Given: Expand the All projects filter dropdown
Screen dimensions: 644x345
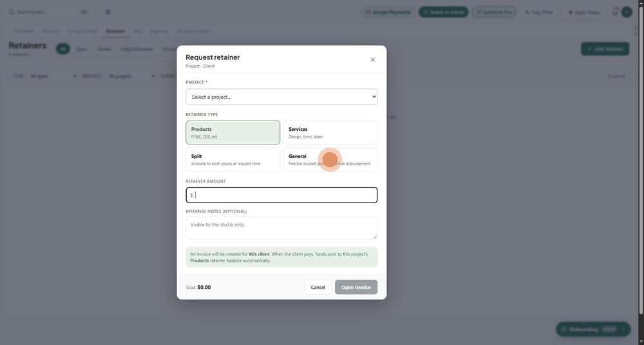Looking at the screenshot, I should pos(131,76).
